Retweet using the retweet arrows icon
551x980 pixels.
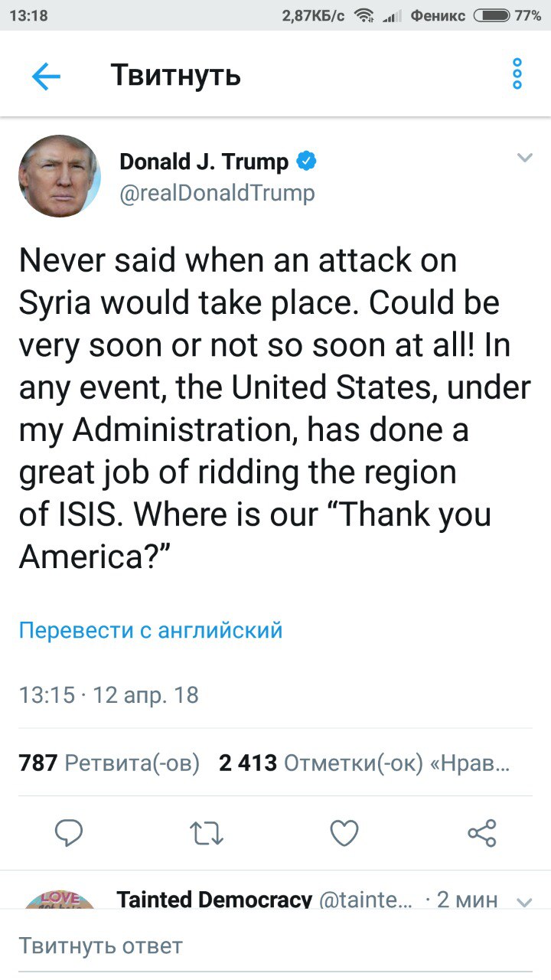(x=206, y=833)
